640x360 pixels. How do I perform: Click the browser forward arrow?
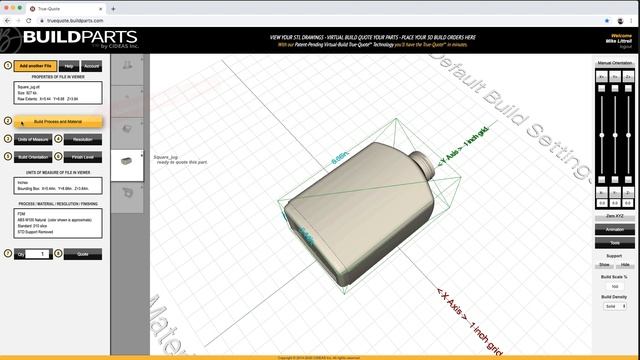click(x=18, y=20)
